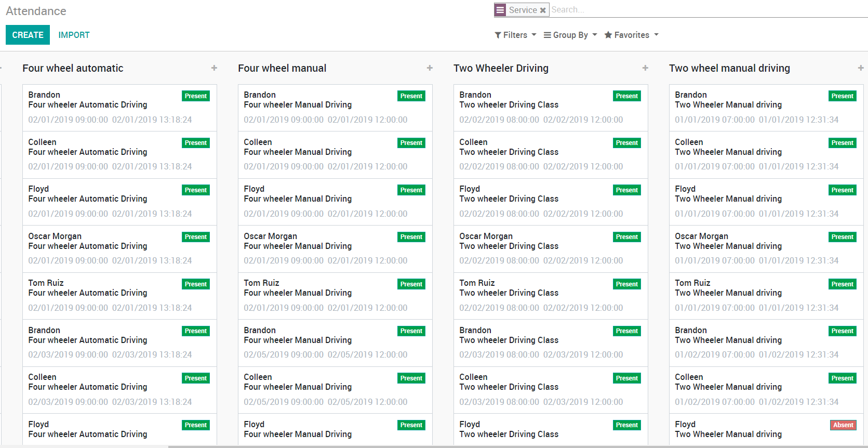Expand the Group By menu
Viewport: 868px width, 448px height.
coord(570,35)
